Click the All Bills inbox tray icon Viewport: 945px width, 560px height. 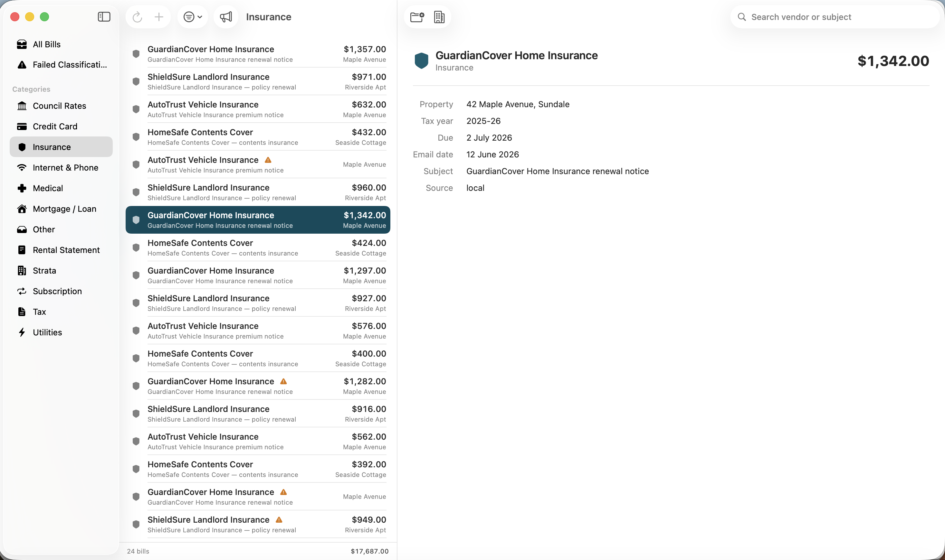(22, 44)
